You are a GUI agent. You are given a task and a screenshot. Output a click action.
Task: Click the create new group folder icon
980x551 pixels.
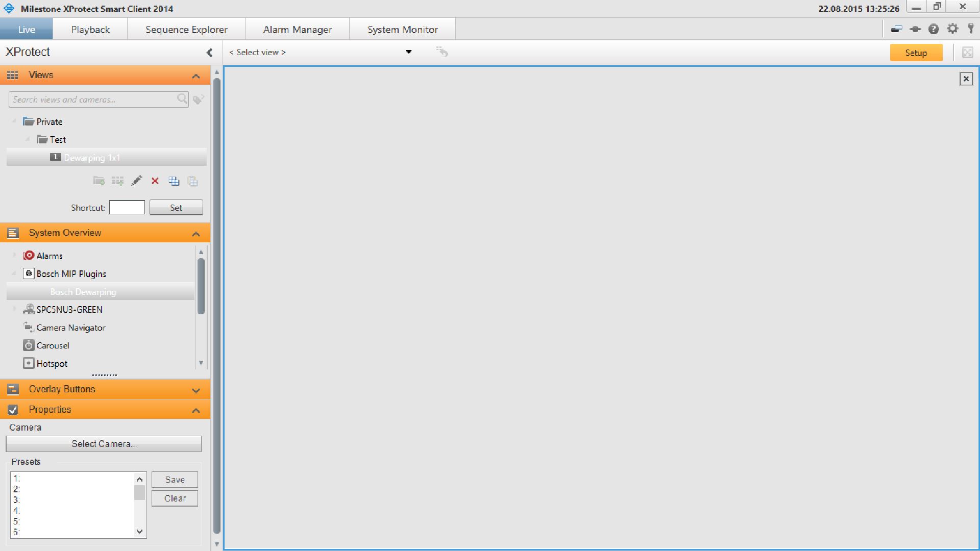[x=99, y=181]
